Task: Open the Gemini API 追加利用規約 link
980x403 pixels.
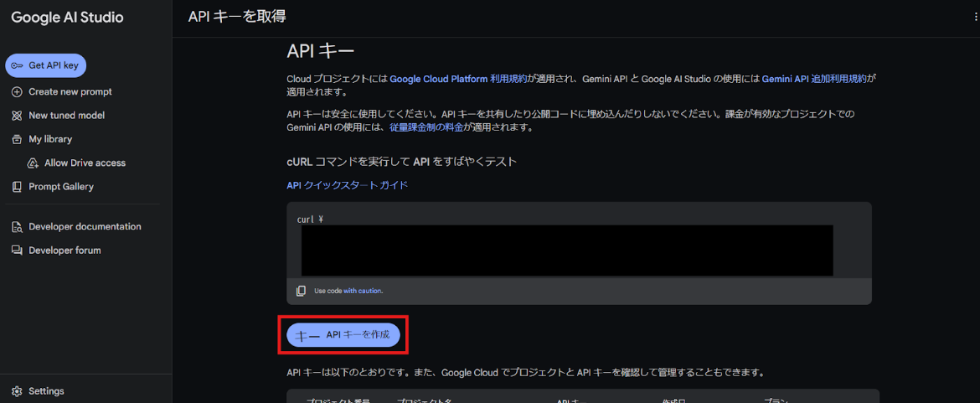Action: [x=813, y=79]
